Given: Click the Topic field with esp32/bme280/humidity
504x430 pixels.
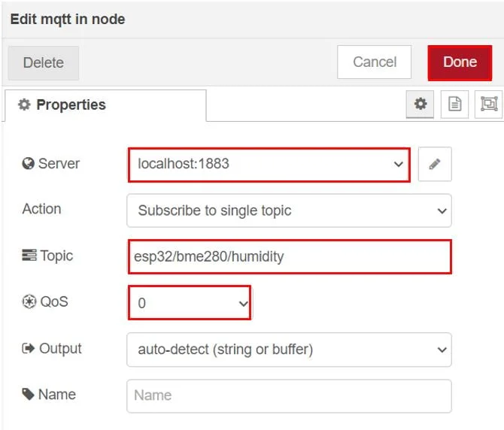Looking at the screenshot, I should [x=290, y=256].
